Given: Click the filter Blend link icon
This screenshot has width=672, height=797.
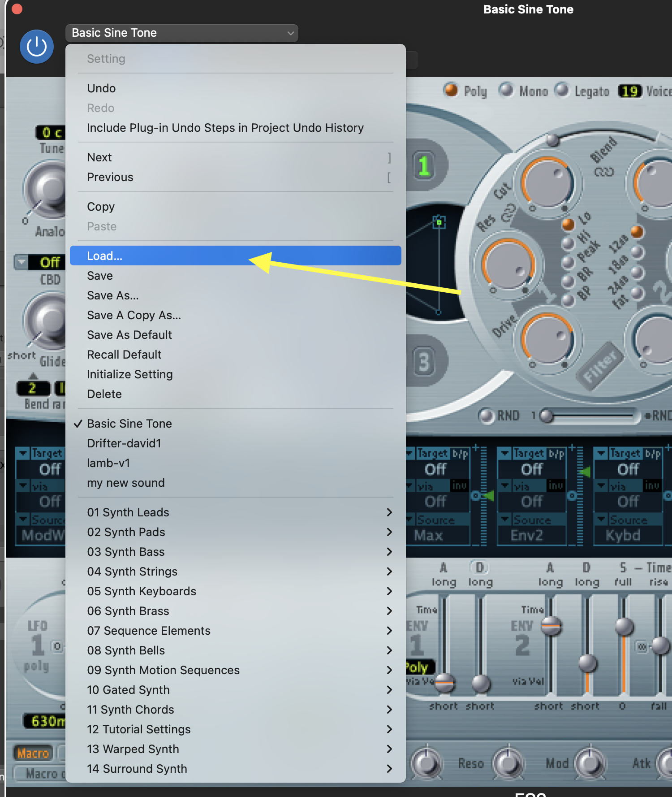Looking at the screenshot, I should 603,172.
